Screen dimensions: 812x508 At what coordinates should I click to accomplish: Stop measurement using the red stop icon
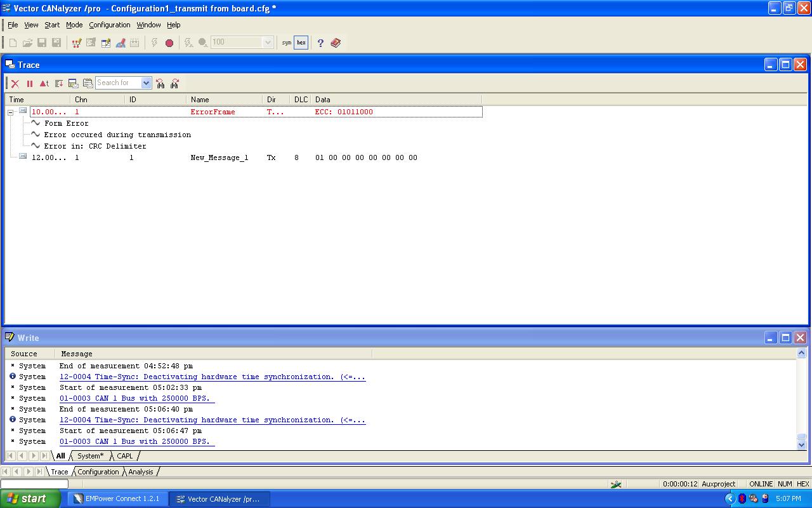[170, 43]
